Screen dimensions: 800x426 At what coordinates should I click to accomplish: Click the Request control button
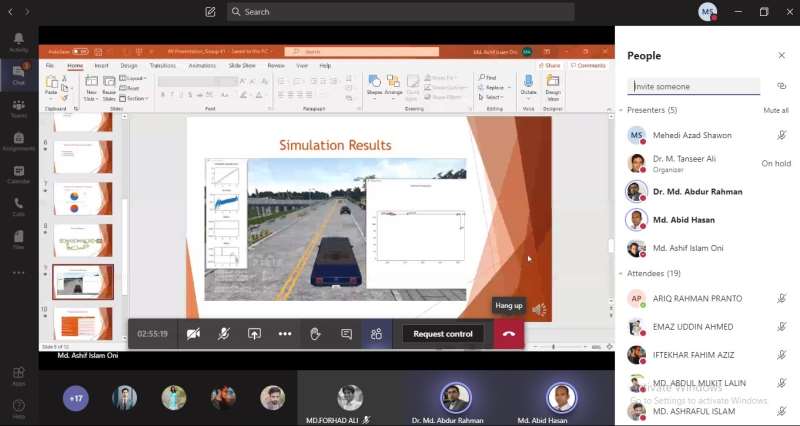(x=442, y=334)
